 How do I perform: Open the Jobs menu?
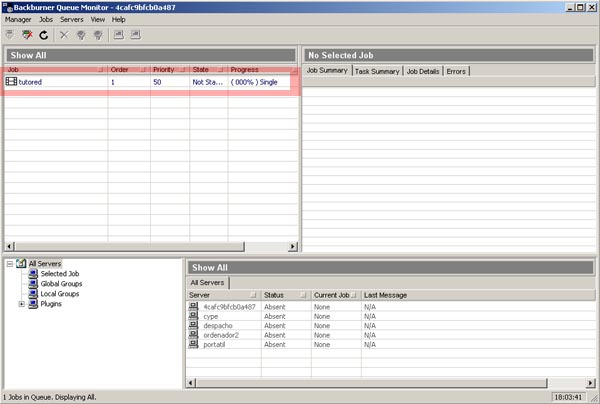[x=46, y=20]
